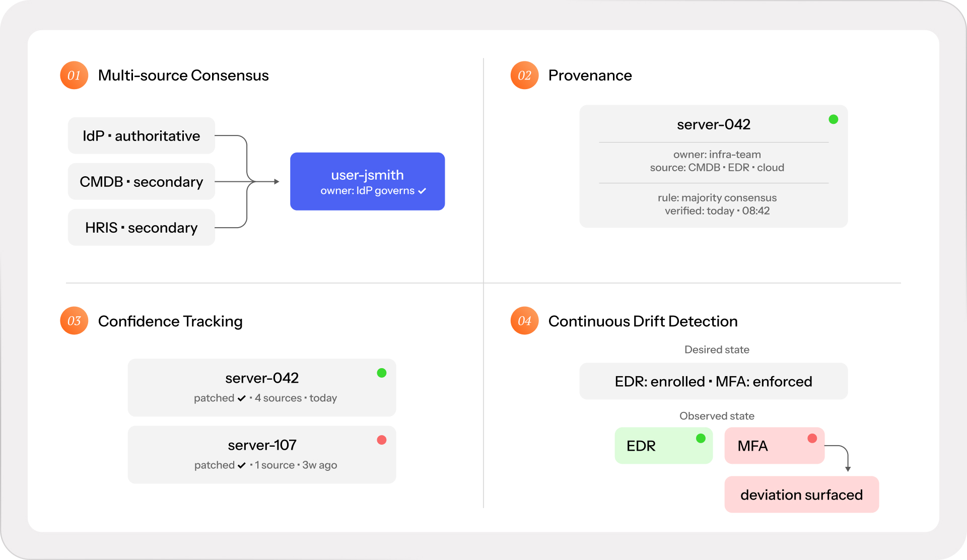Click the orange 04 Drift Detection badge
This screenshot has width=967, height=560.
(x=524, y=321)
